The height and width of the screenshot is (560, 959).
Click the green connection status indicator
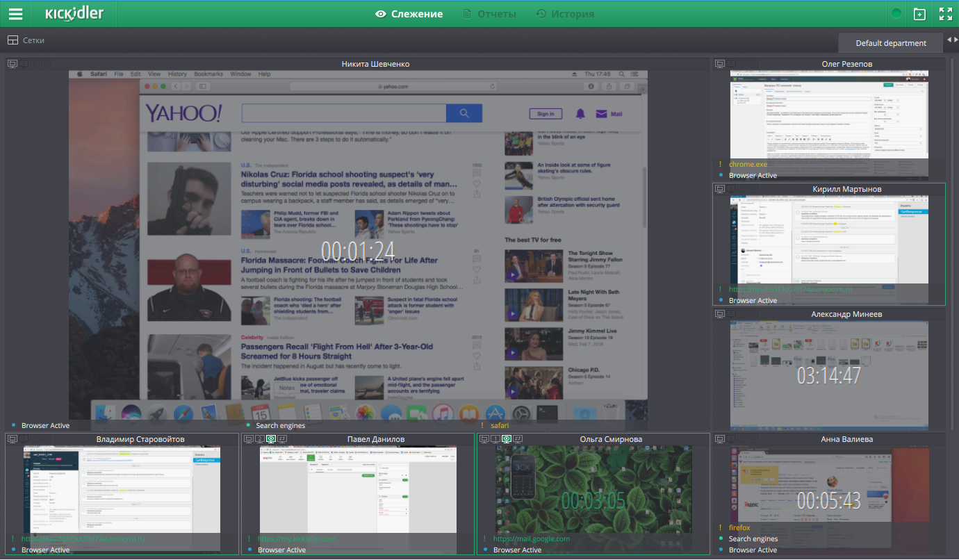(x=896, y=14)
